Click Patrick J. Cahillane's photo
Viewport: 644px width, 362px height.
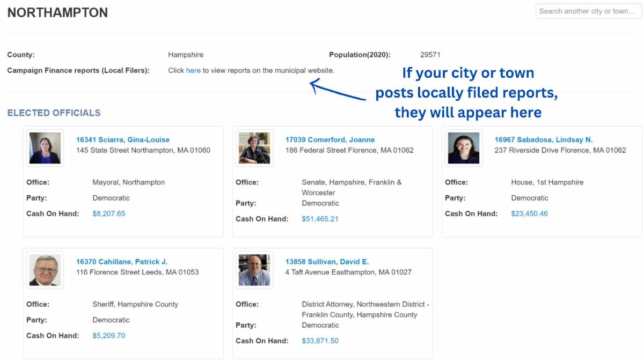[45, 270]
